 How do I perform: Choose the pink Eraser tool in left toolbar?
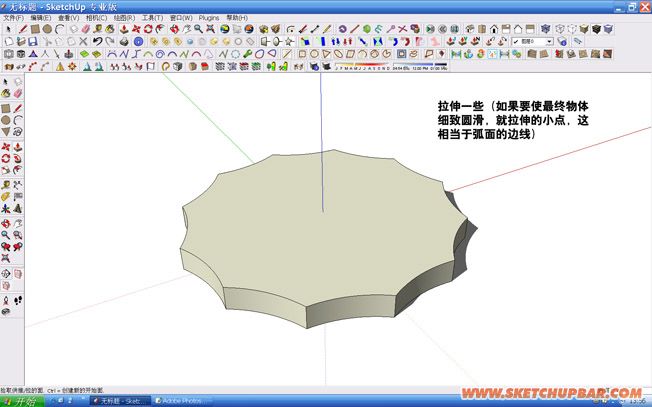(x=18, y=93)
